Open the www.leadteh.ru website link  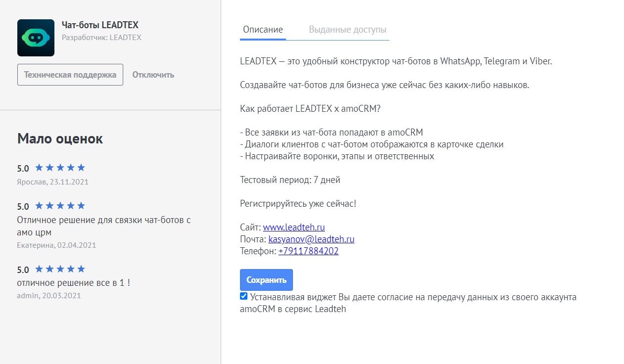tap(293, 227)
